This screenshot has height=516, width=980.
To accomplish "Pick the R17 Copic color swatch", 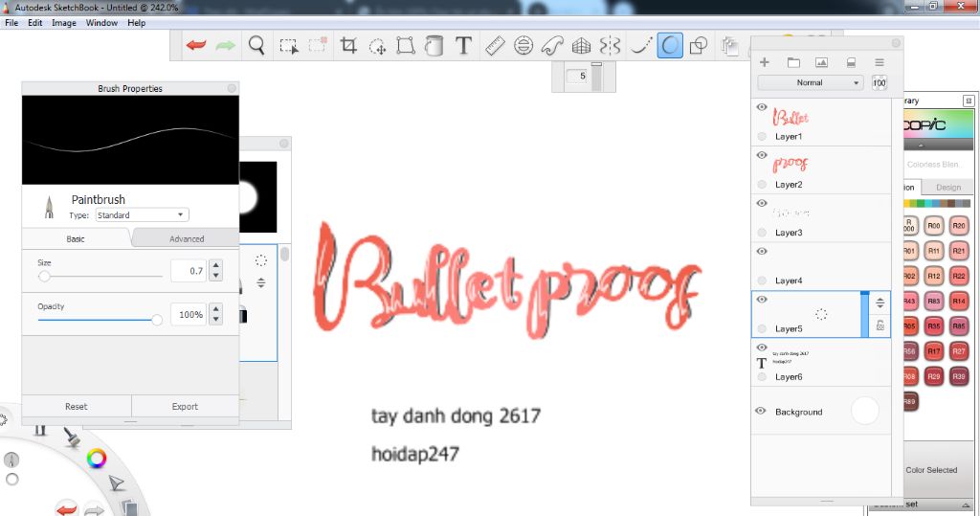I will coord(934,351).
